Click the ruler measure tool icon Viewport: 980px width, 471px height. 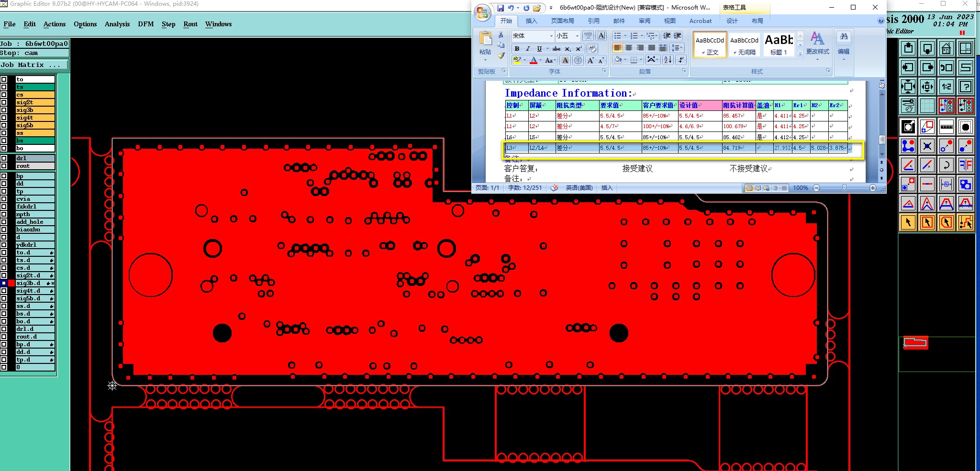click(947, 127)
